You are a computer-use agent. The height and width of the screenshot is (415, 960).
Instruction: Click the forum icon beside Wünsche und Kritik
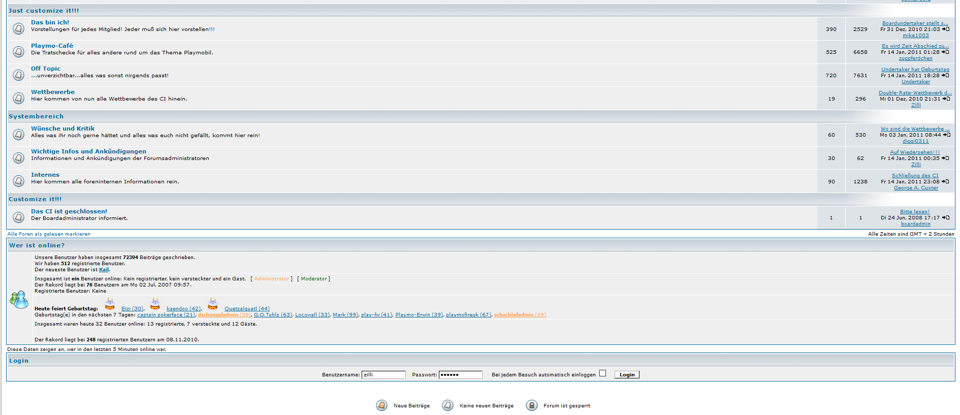[x=18, y=135]
